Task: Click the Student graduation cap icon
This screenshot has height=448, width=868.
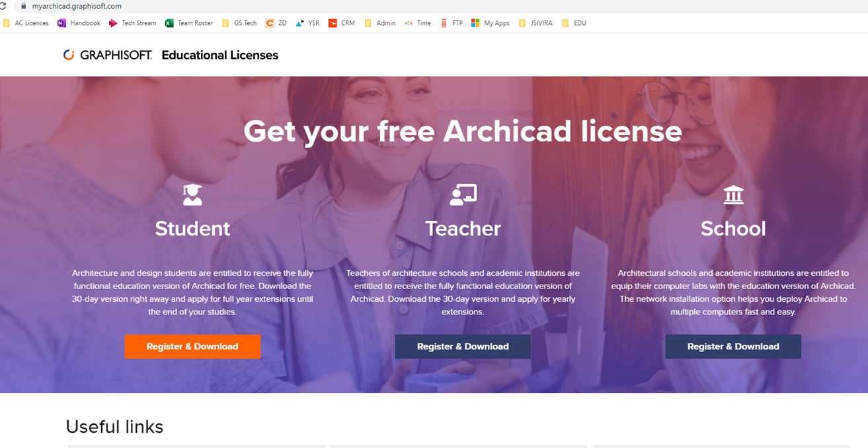Action: [x=192, y=195]
